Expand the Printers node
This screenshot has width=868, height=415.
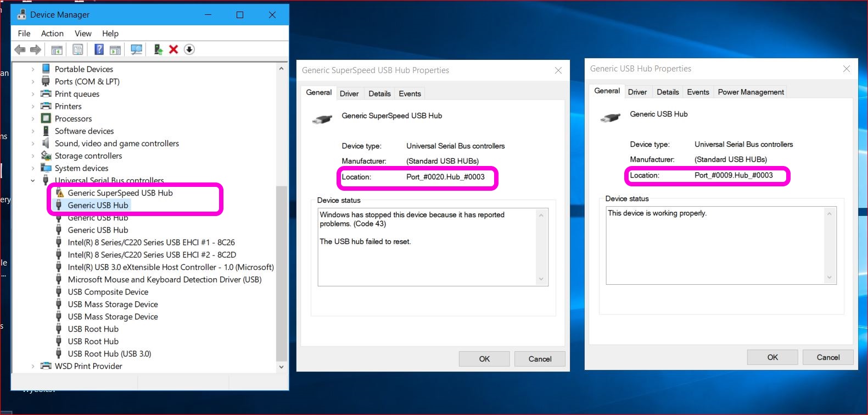click(33, 106)
